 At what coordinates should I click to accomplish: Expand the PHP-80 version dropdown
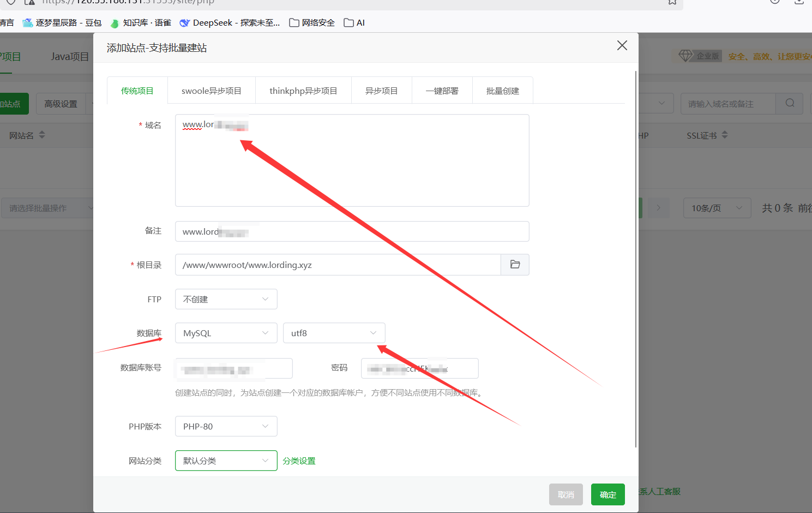click(226, 426)
